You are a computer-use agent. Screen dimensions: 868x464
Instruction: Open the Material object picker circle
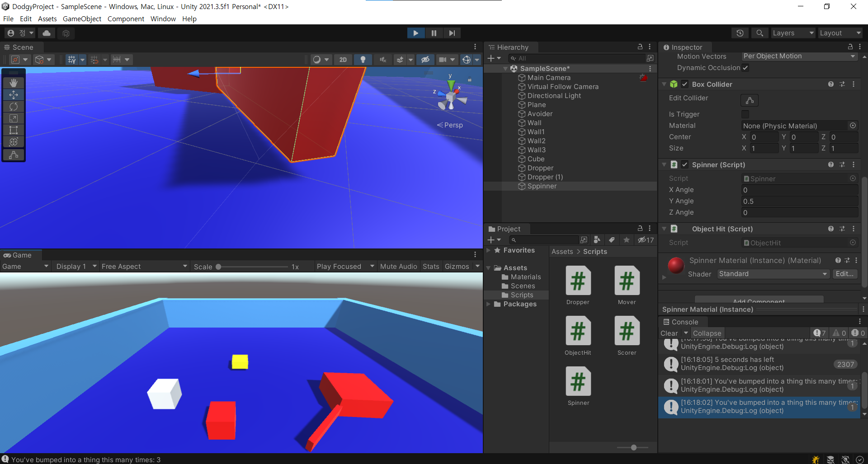point(853,126)
